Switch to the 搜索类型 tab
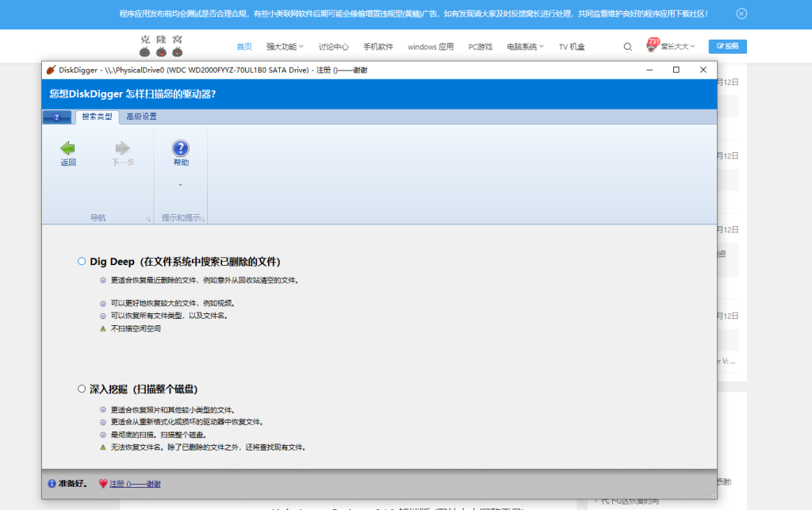The image size is (812, 510). click(97, 117)
